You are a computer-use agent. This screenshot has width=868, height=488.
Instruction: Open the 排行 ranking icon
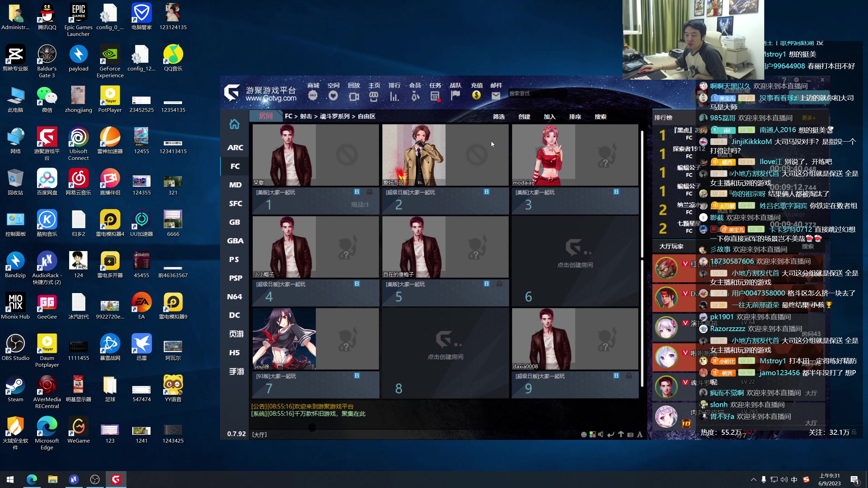coord(394,92)
